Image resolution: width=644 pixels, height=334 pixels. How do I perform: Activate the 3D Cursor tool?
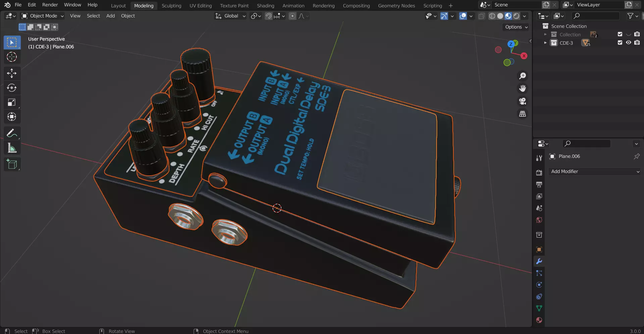(12, 57)
